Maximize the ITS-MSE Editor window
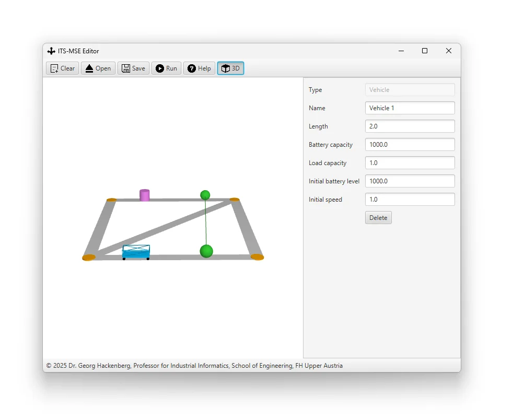This screenshot has height=420, width=513. [425, 51]
